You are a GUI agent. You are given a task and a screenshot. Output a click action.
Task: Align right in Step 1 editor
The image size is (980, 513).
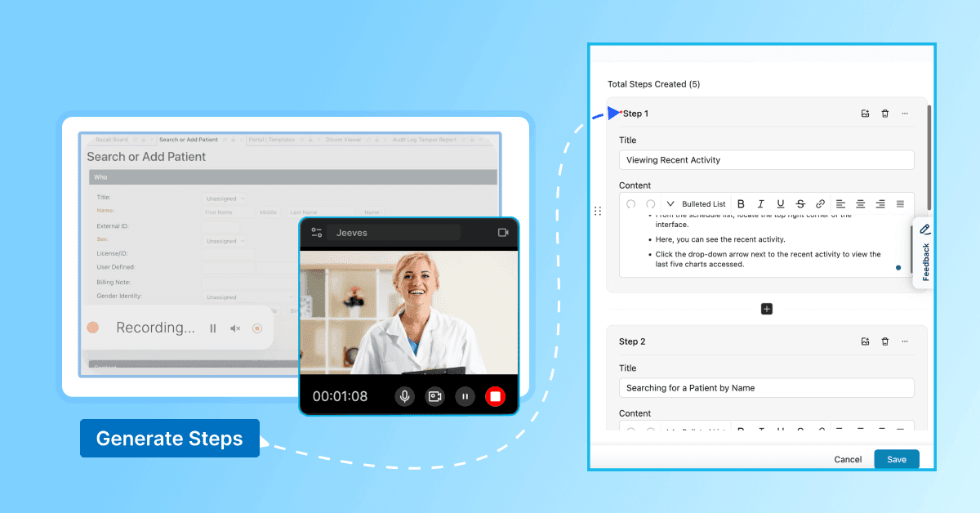[880, 203]
